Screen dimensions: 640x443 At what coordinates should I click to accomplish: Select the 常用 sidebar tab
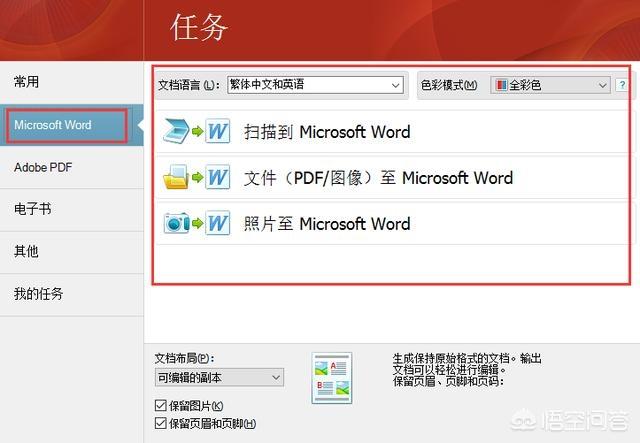click(27, 82)
